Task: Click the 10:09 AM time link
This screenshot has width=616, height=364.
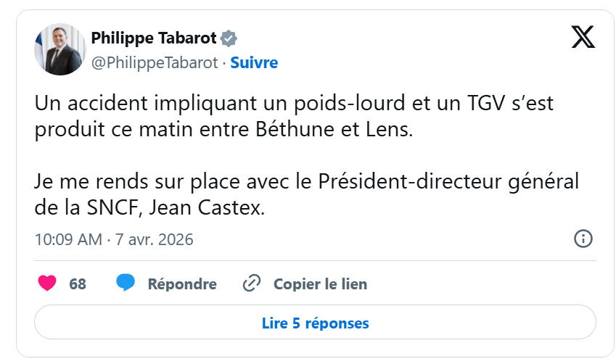Action: click(68, 239)
